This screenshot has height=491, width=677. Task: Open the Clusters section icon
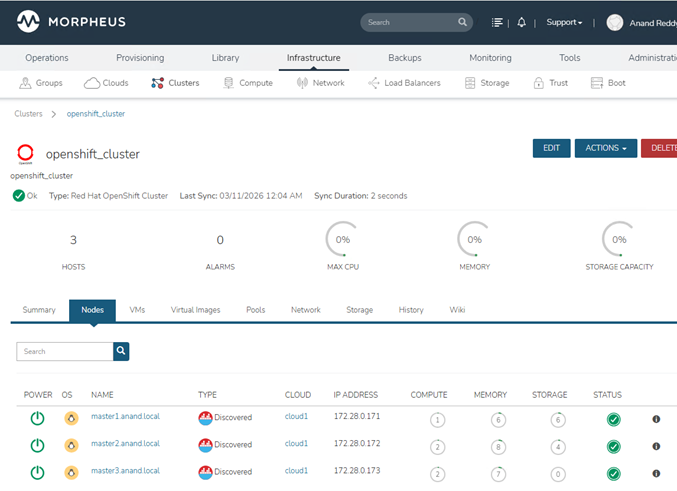(158, 83)
